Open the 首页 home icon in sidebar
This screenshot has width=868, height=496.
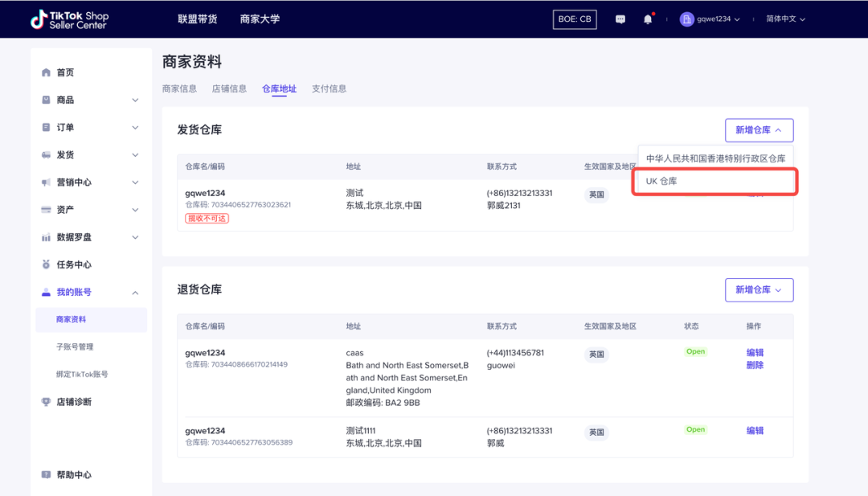click(46, 72)
